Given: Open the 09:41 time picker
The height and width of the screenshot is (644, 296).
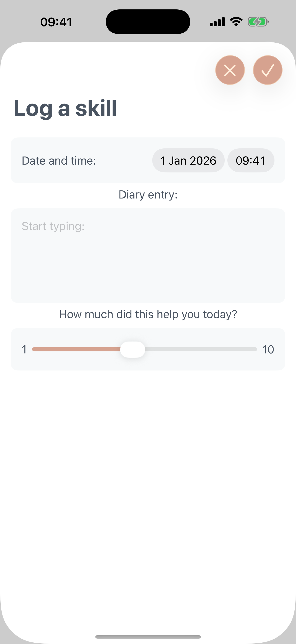Looking at the screenshot, I should (x=250, y=161).
